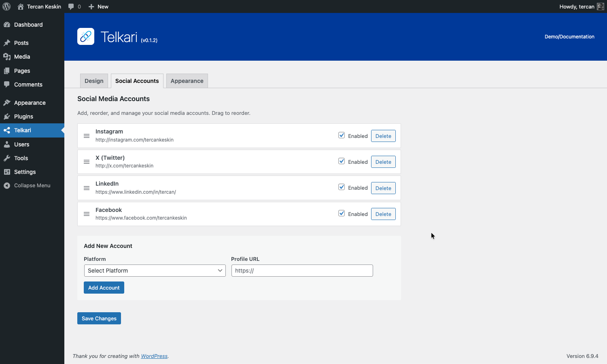Toggle the LinkedIn Enabled checkbox
Viewport: 607px width, 364px height.
click(x=342, y=187)
